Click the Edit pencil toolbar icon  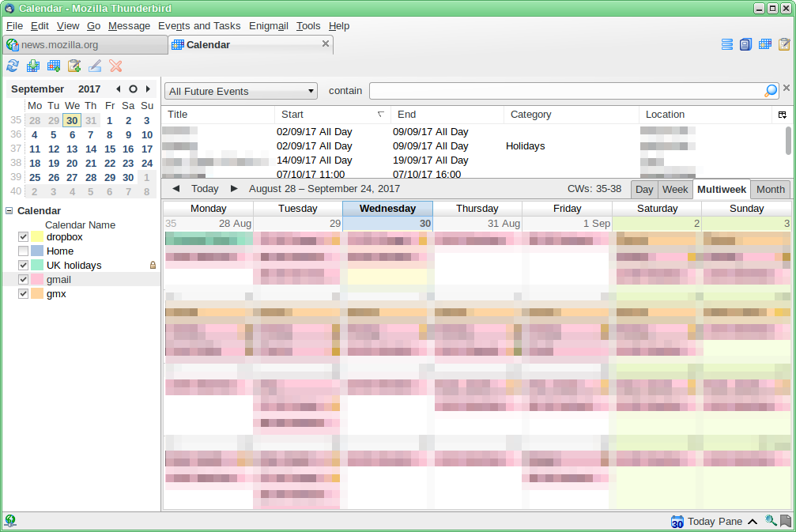(95, 66)
